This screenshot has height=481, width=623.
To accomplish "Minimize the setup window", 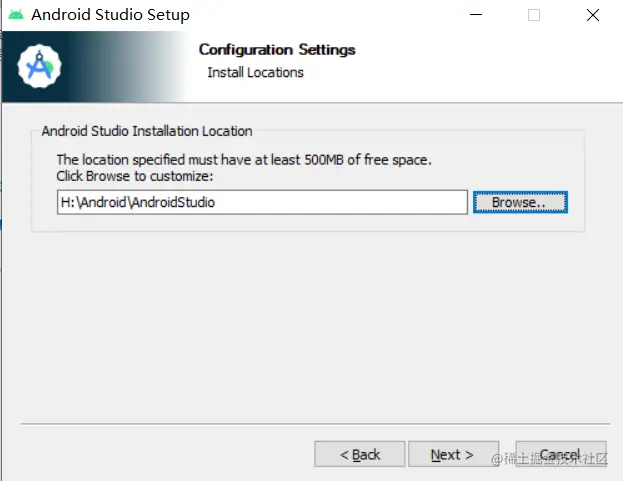I will [x=476, y=15].
